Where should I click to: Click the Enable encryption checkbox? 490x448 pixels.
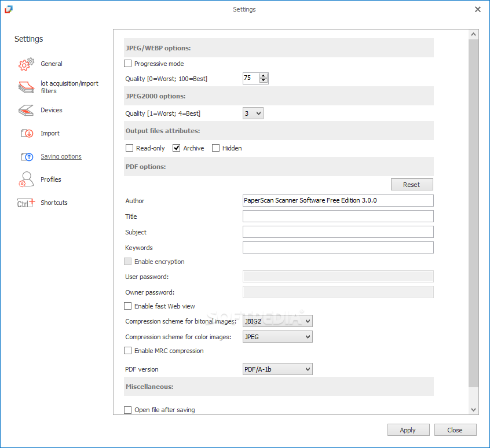tap(127, 262)
